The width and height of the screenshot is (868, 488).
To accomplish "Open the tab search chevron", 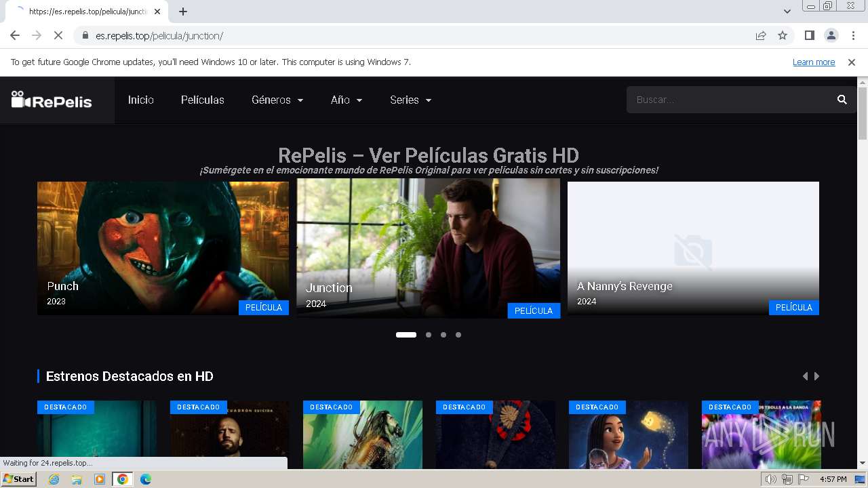I will [787, 12].
